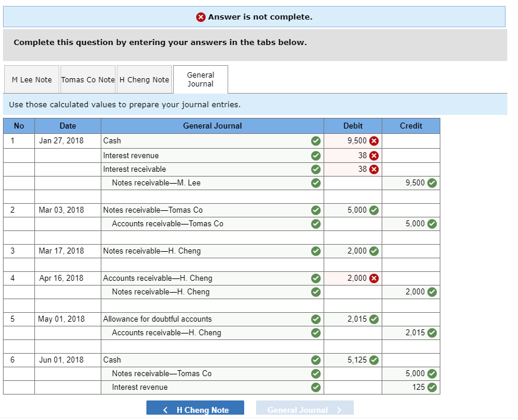This screenshot has width=518, height=420.
Task: Click the green check beside the 5,125 debit
Action: (374, 360)
